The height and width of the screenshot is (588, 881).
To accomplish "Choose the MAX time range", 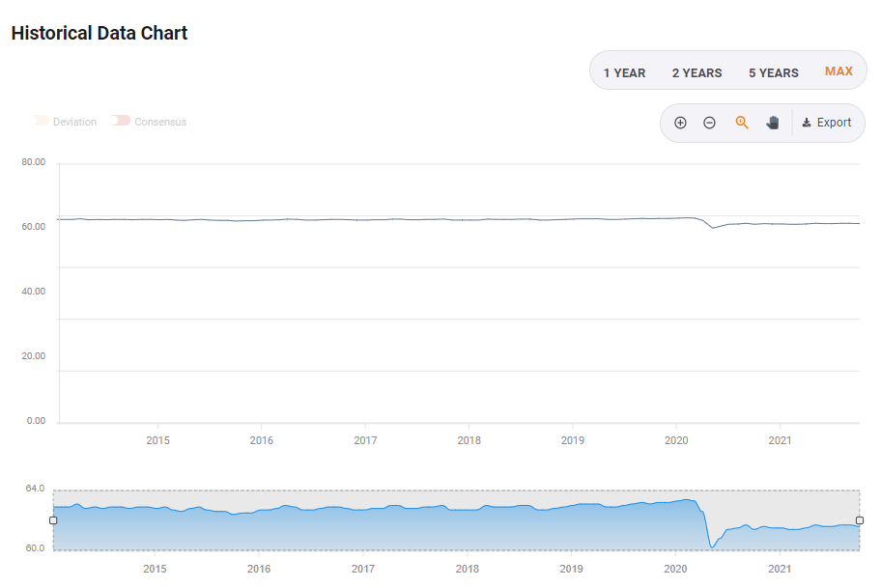I will (838, 71).
